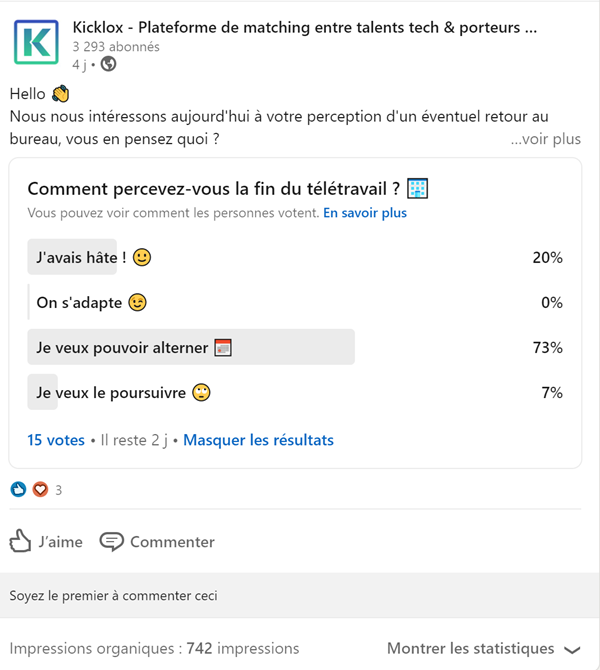Expand post text with voir plus

point(546,139)
